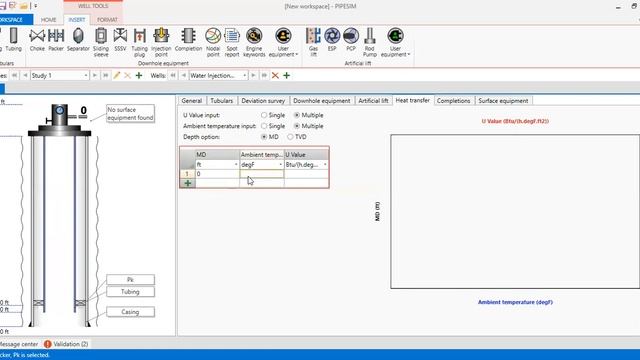The width and height of the screenshot is (640, 360).
Task: Select Single for U Value input
Action: [264, 115]
